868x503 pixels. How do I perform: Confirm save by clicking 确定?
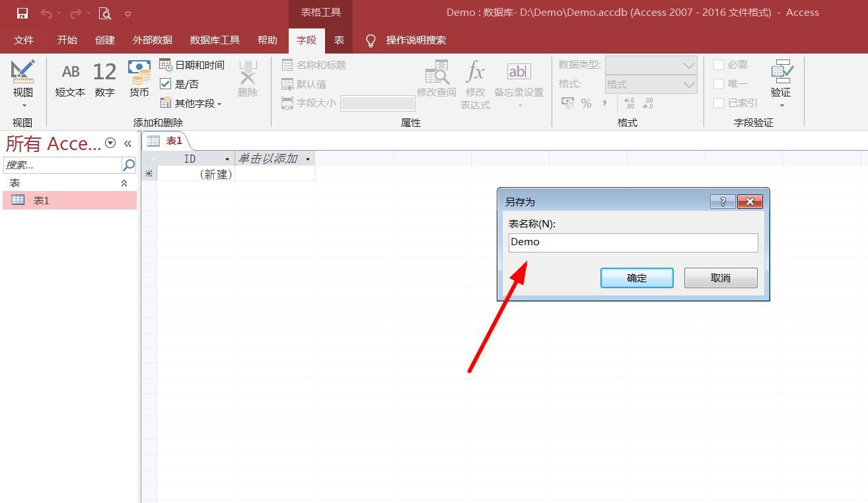click(636, 278)
